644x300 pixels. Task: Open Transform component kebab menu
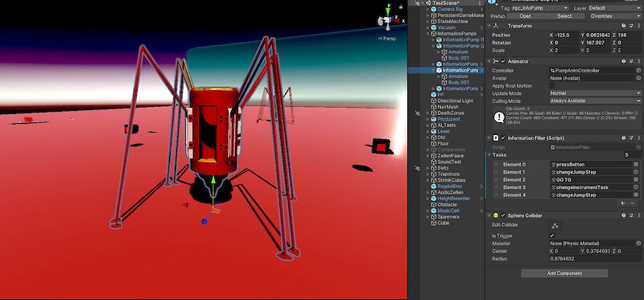click(x=638, y=26)
